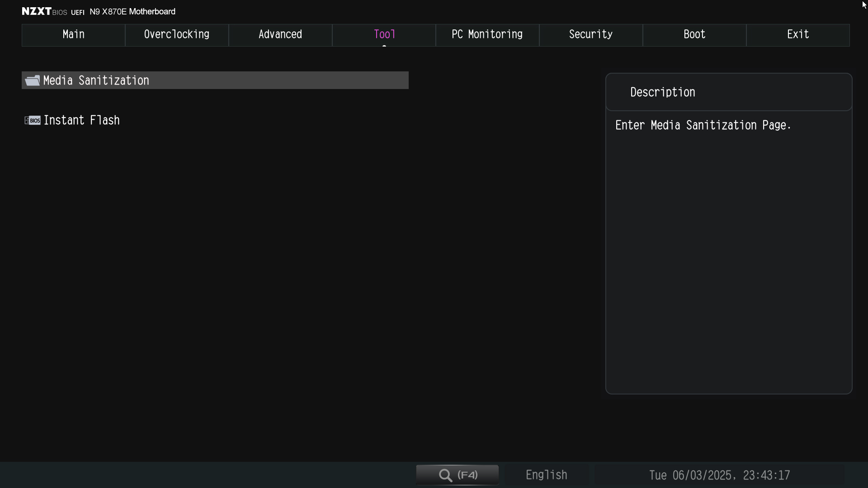Open the Boot tab
This screenshot has height=488, width=868.
[x=694, y=35]
